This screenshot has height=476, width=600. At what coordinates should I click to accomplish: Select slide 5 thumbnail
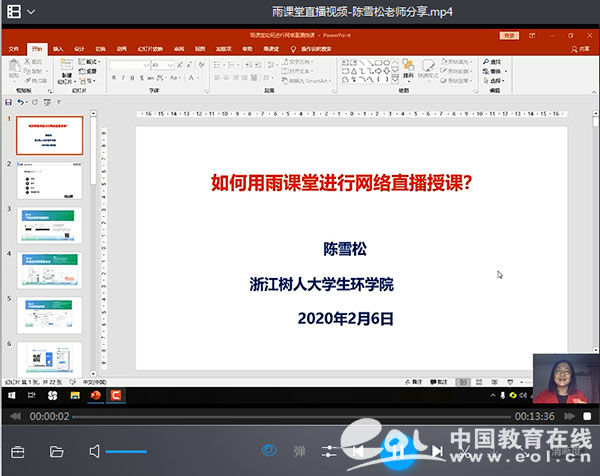[x=49, y=315]
